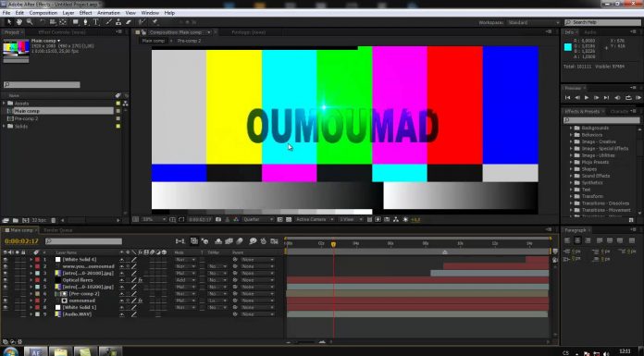Click the Info panel cyan color swatch
Image resolution: width=644 pixels, height=356 pixels.
568,47
